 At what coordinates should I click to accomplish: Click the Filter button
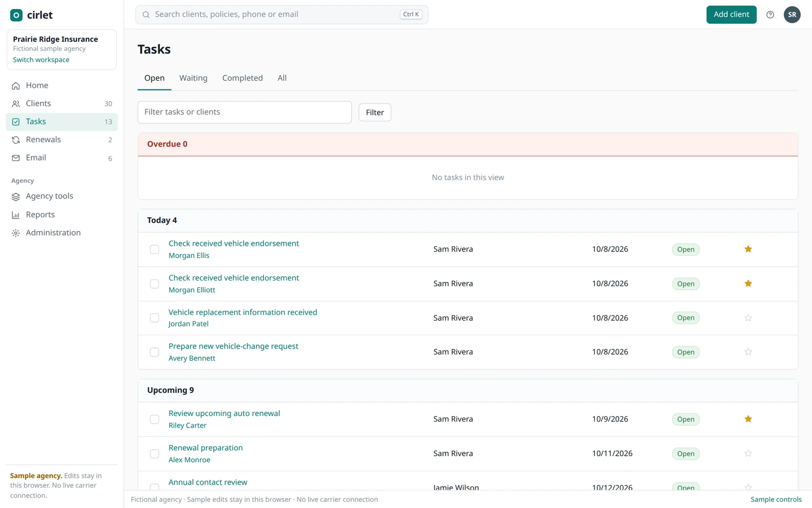coord(375,112)
